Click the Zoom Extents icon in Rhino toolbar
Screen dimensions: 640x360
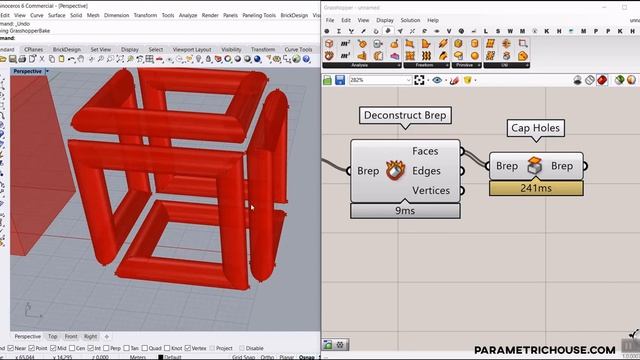pos(120,59)
